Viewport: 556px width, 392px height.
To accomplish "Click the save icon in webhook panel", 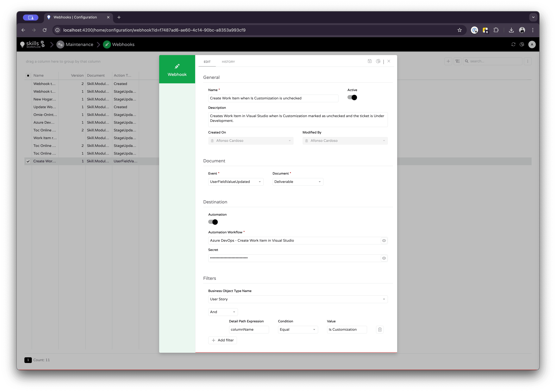I will coord(369,61).
